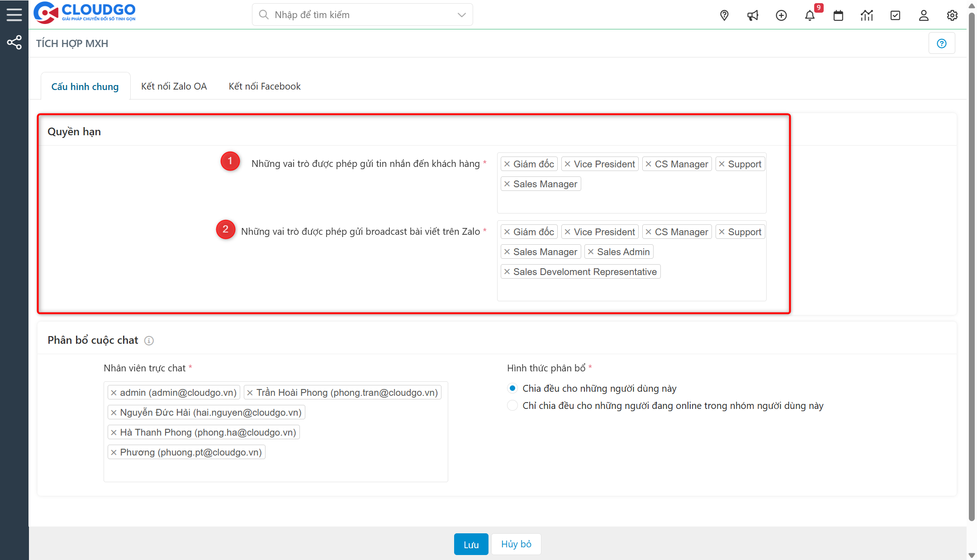The image size is (977, 560).
Task: Select 'Chia đều cho những người dùng này' option
Action: point(512,388)
